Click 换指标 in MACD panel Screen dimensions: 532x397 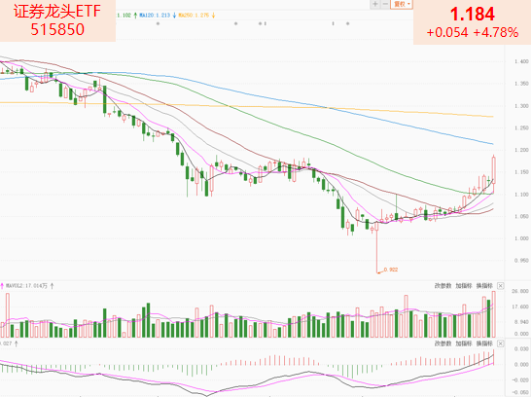pyautogui.click(x=484, y=343)
